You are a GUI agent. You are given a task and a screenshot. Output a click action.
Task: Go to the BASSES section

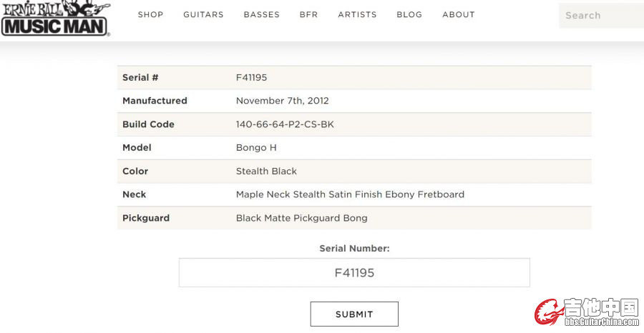pos(262,14)
